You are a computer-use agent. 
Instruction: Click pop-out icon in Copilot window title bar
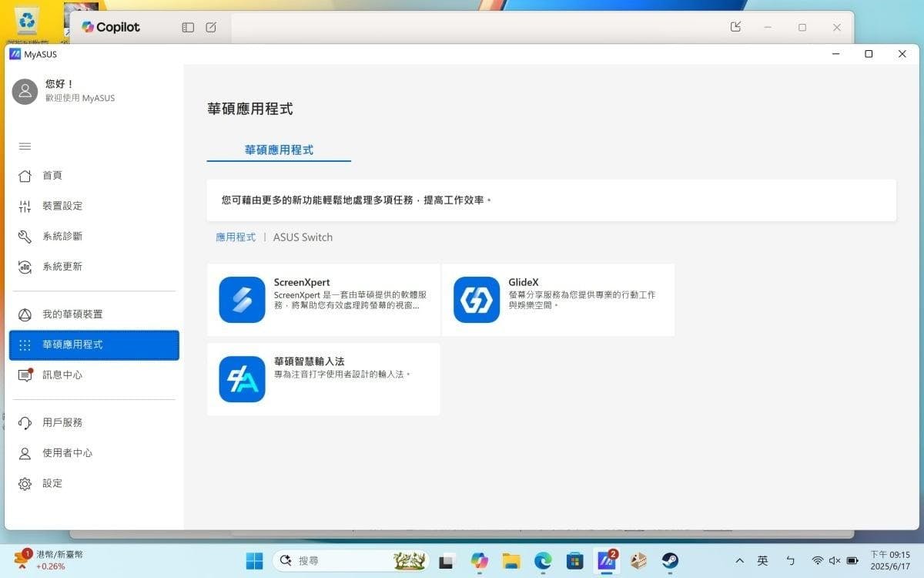point(735,27)
